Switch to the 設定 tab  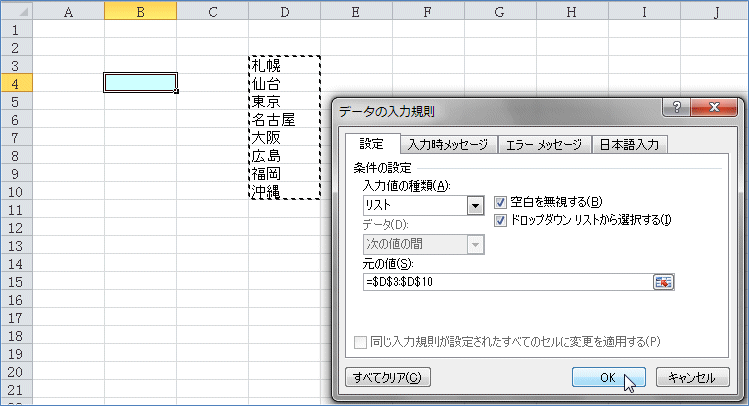[372, 144]
